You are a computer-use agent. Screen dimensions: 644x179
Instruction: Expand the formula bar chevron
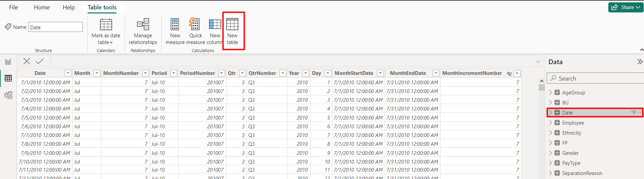[538, 61]
